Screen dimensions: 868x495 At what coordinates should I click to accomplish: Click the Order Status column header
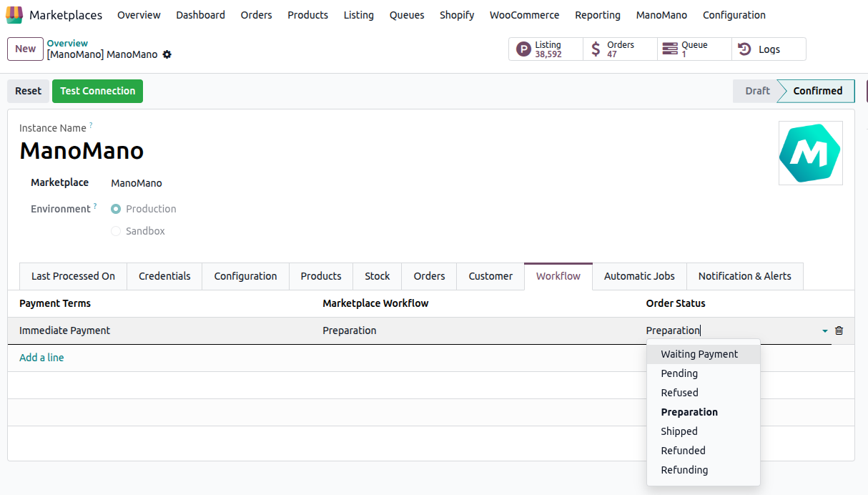pos(676,303)
